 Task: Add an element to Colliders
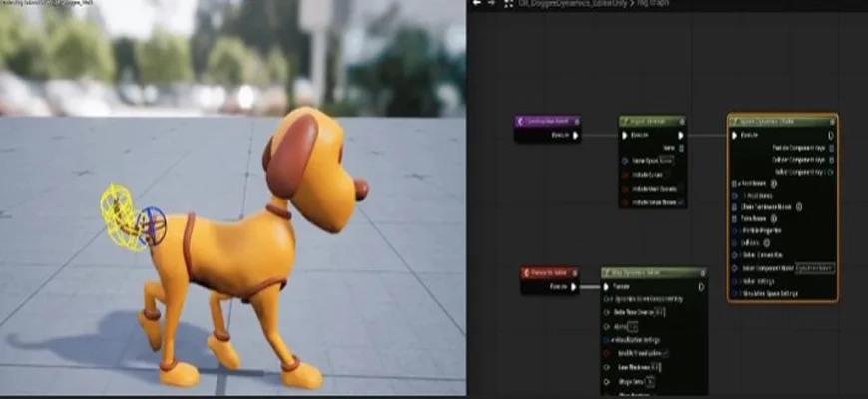point(767,243)
